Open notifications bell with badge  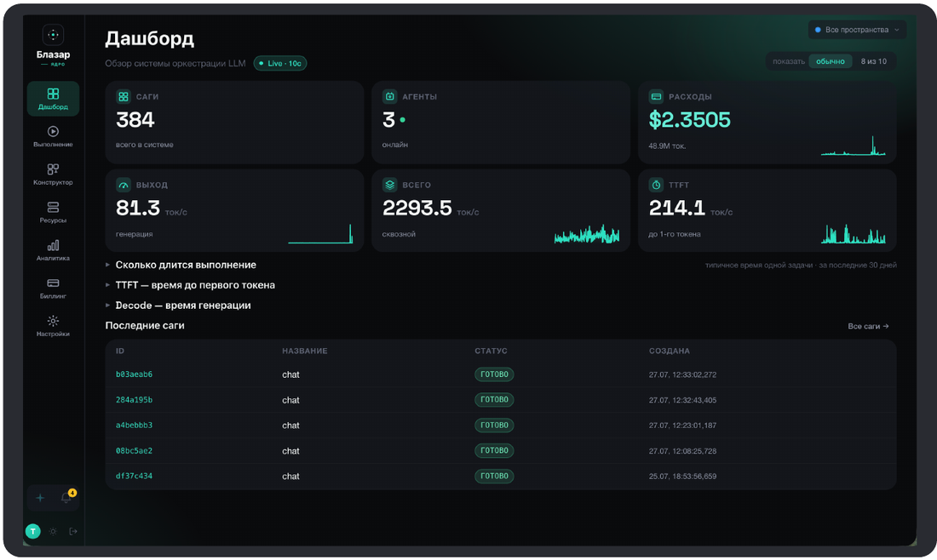(67, 497)
